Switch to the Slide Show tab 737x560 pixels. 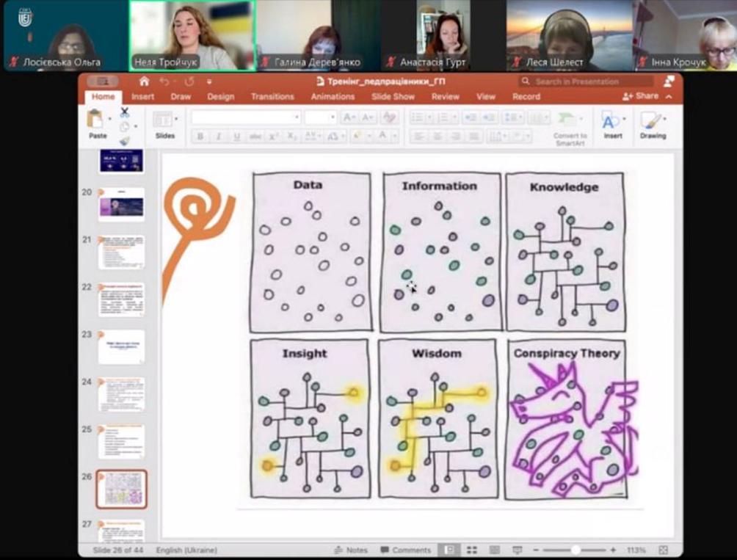[x=393, y=97]
